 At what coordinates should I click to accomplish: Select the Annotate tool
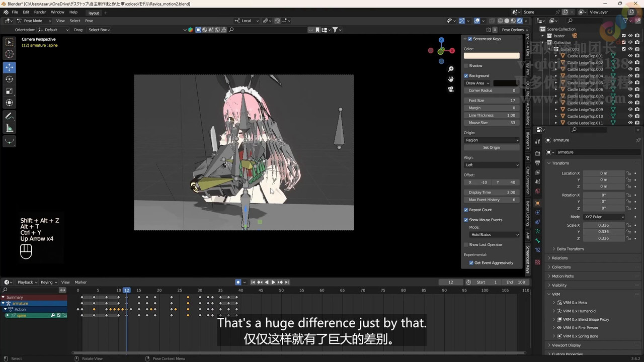(10, 116)
